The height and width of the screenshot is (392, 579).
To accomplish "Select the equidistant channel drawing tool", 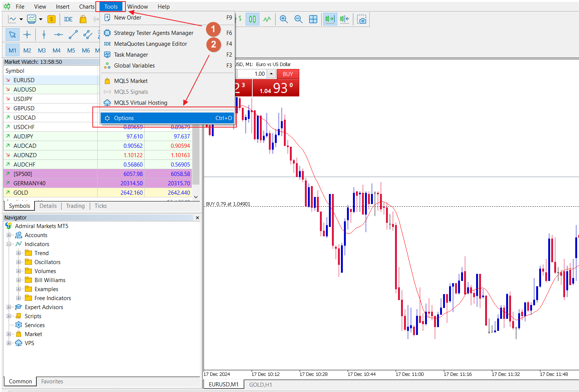I will click(x=88, y=35).
